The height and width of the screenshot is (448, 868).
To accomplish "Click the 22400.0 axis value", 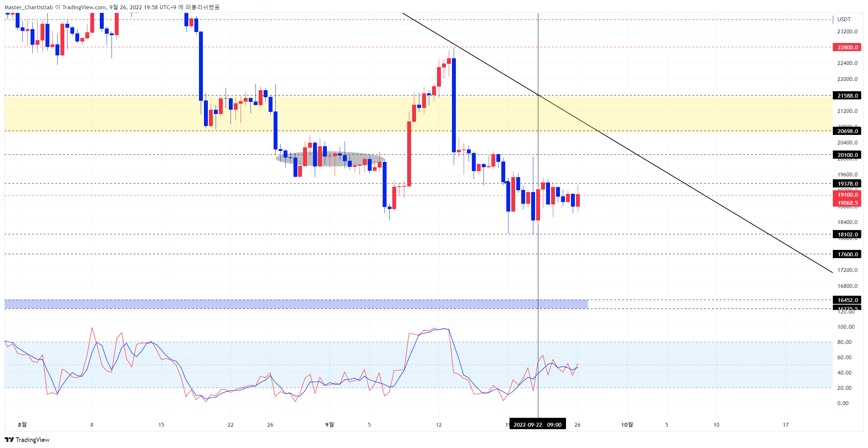I will [x=847, y=63].
